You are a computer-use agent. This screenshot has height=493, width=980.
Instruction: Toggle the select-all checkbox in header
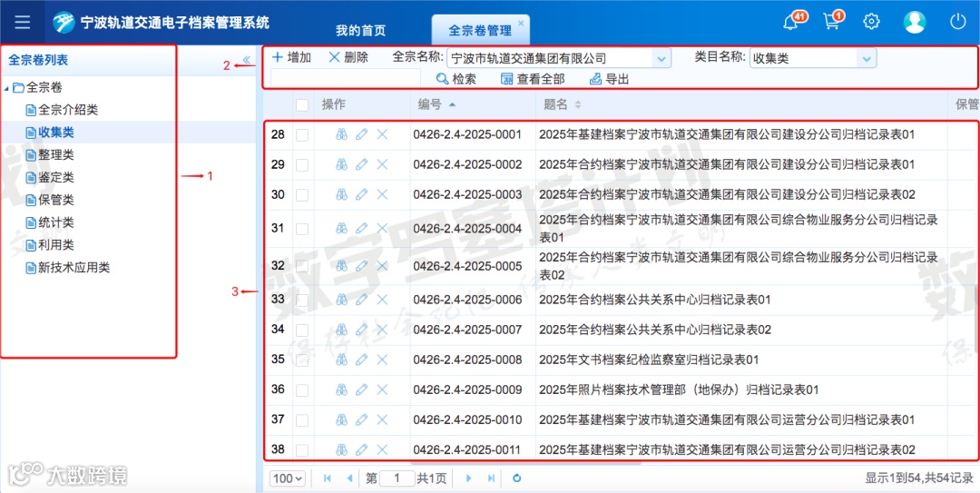[302, 104]
